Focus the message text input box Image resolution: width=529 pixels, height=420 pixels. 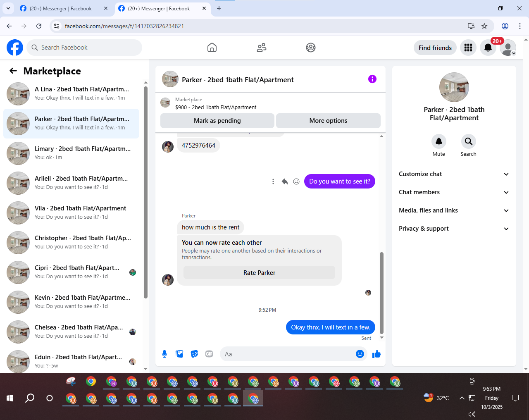pos(288,354)
